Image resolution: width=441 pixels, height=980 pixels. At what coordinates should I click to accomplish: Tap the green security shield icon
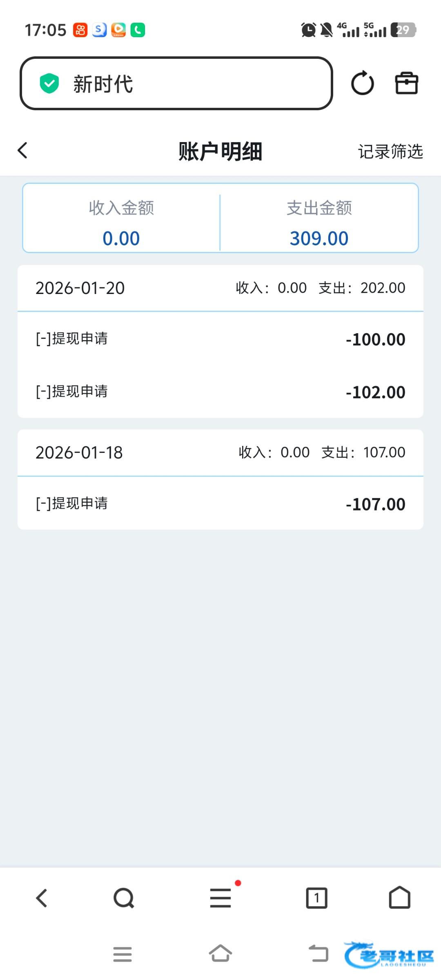click(49, 84)
